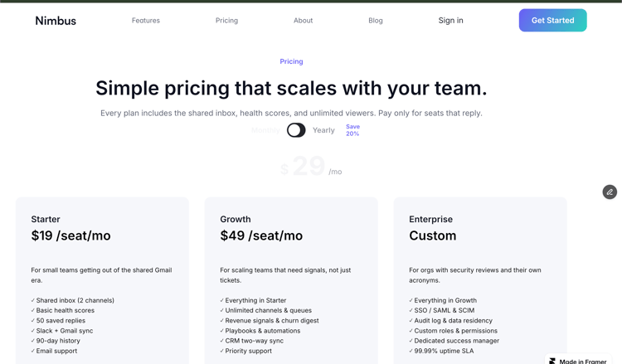Select the Starter plan card title

tap(46, 219)
